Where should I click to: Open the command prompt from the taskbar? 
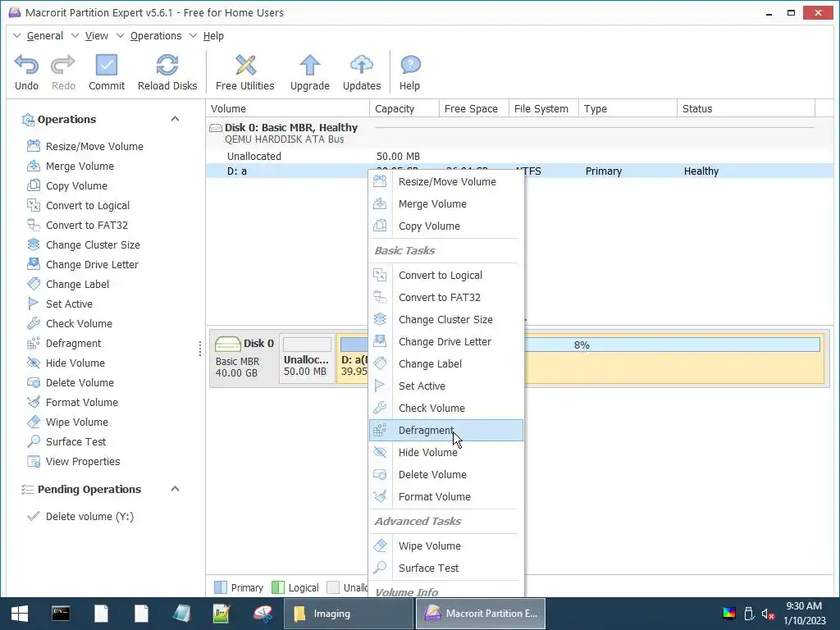(61, 614)
